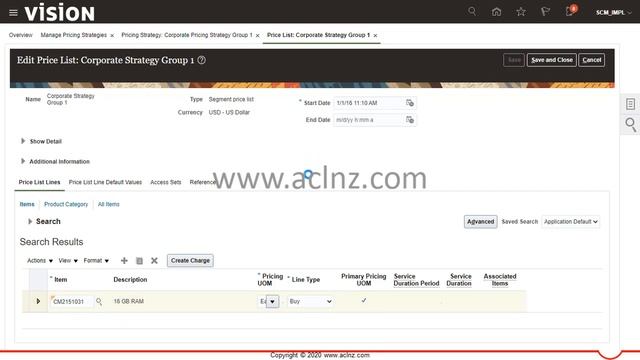This screenshot has width=640, height=360.
Task: Click the Associated Items column header
Action: point(500,280)
